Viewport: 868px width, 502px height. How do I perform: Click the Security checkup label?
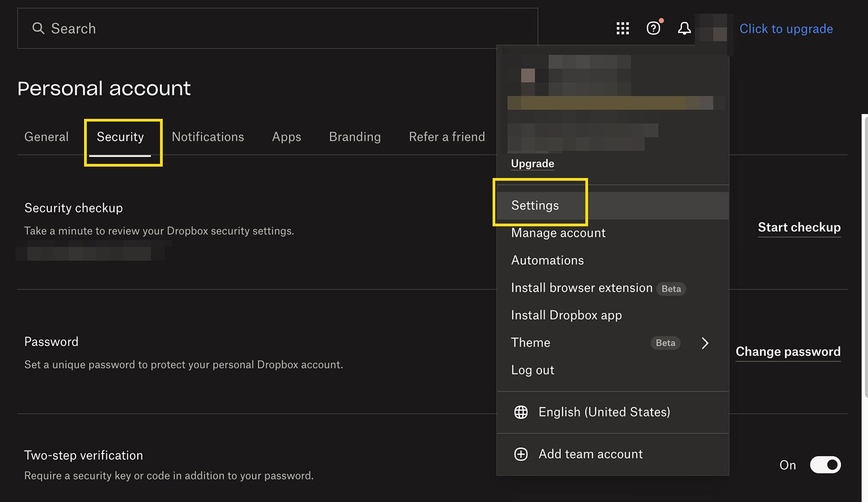[x=74, y=208]
